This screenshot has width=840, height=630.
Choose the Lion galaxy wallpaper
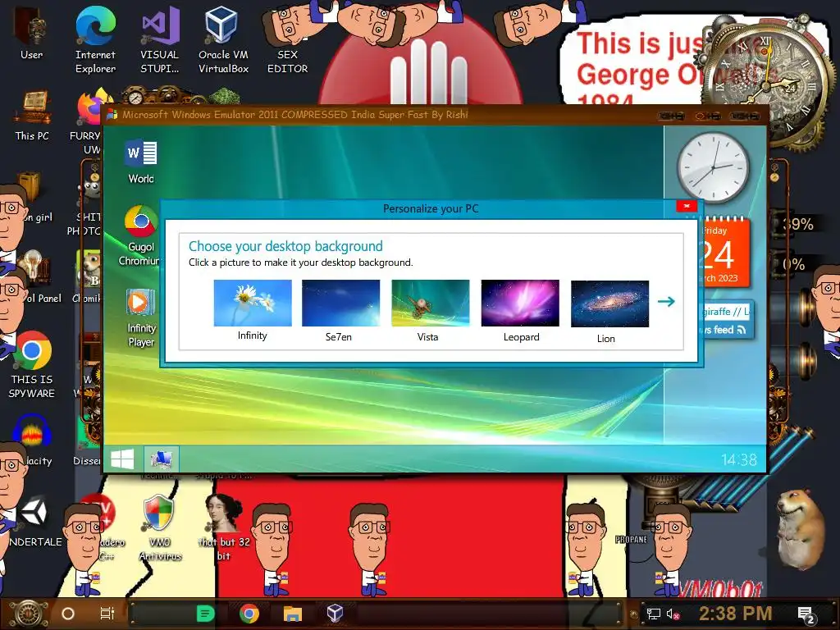[609, 304]
